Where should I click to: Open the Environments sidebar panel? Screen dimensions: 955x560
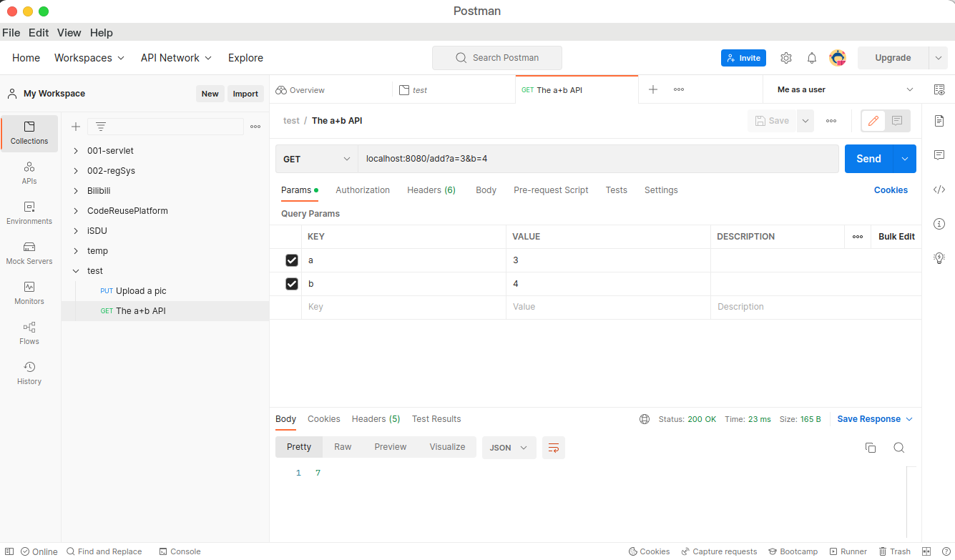point(29,213)
